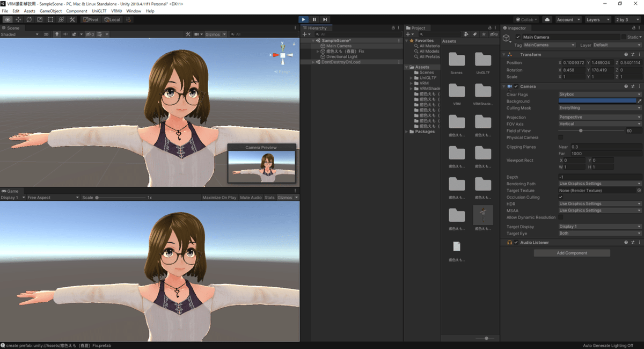This screenshot has width=644, height=349.
Task: Enable Physical Camera checkbox
Action: (561, 137)
